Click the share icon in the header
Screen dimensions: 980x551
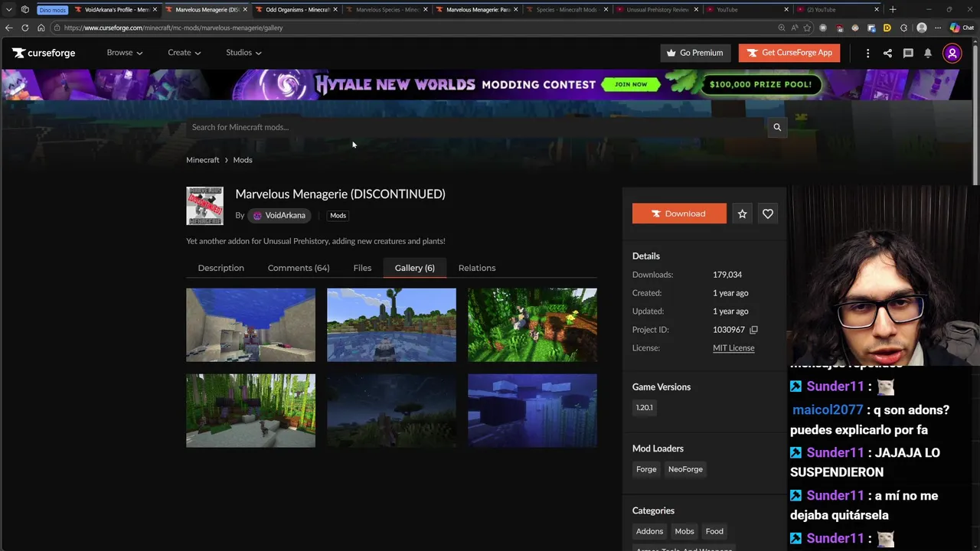pos(887,53)
